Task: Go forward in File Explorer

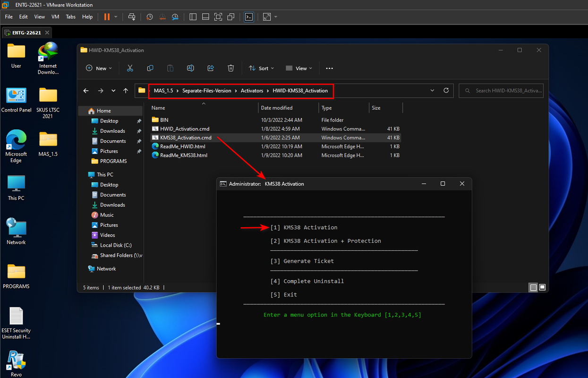Action: tap(101, 91)
